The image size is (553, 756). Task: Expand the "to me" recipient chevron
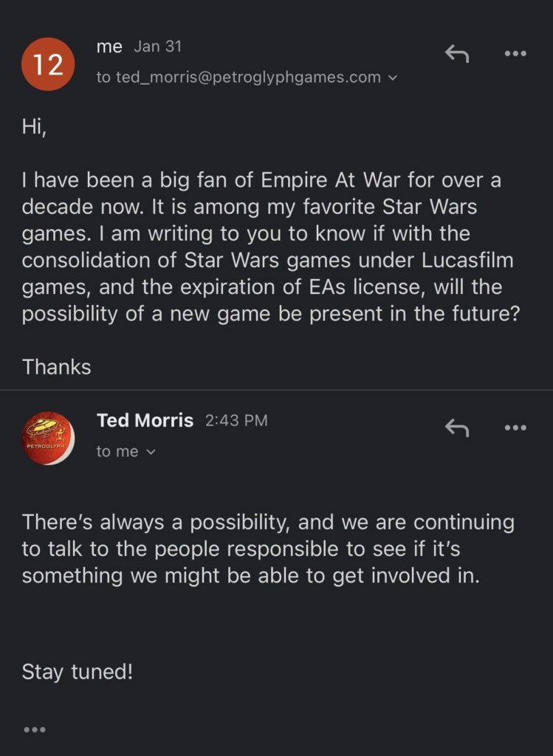tap(151, 452)
